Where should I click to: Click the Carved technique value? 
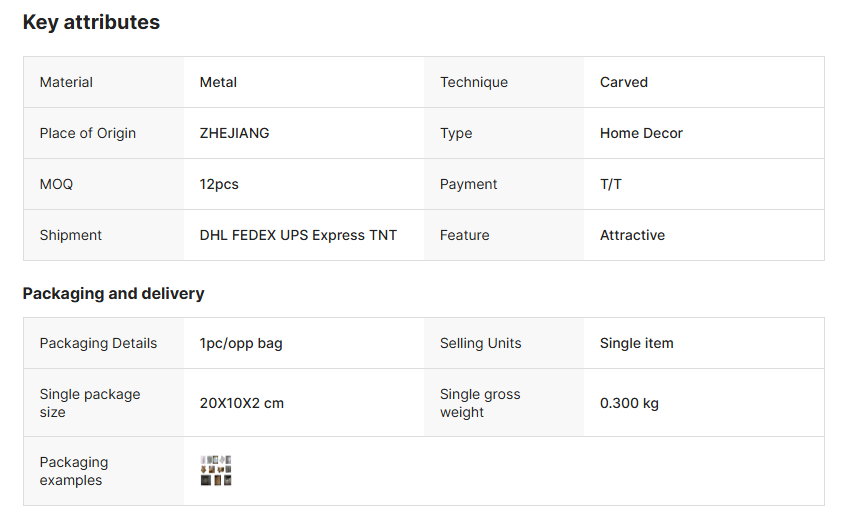pos(624,82)
